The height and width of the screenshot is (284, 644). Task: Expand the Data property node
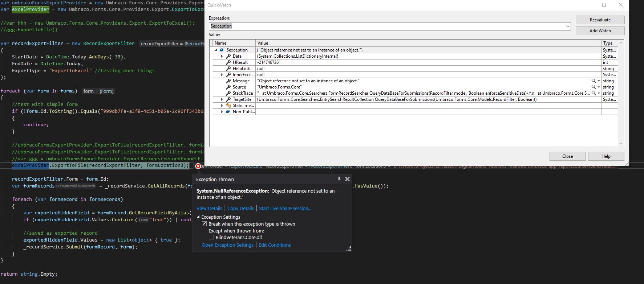pyautogui.click(x=222, y=56)
